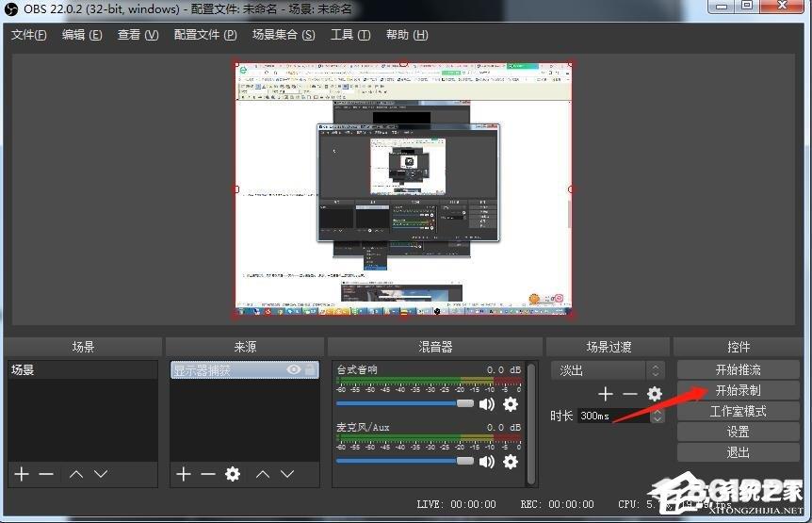Viewport: 812px width, 523px height.
Task: Click the 开始推流 button
Action: click(x=738, y=369)
